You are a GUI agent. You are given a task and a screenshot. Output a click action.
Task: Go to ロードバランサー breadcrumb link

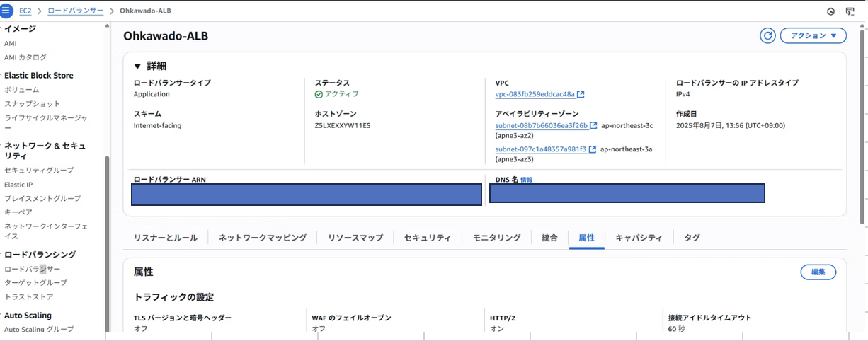pyautogui.click(x=75, y=11)
